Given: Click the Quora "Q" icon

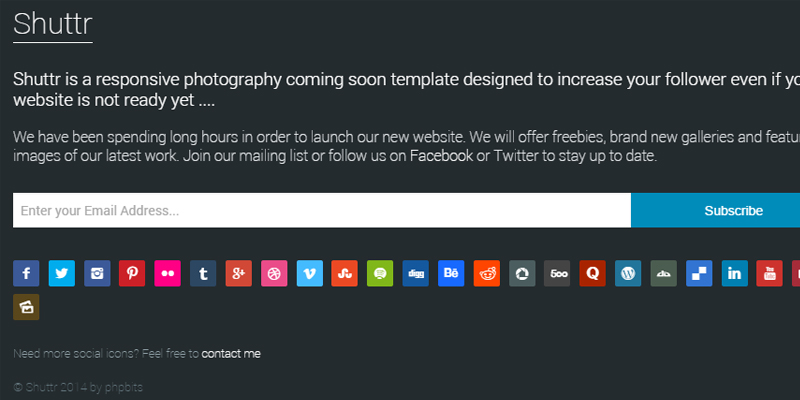Looking at the screenshot, I should point(593,273).
